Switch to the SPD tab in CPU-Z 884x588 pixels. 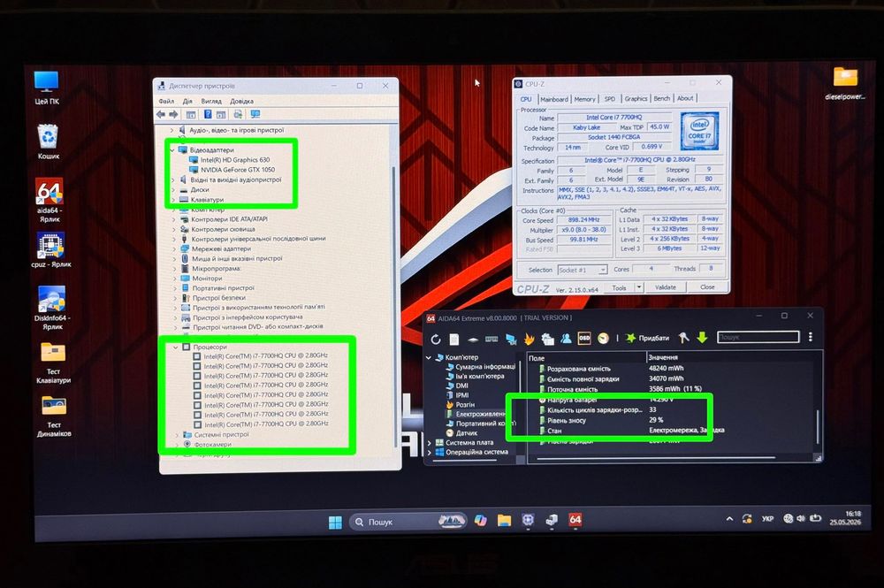(x=609, y=99)
